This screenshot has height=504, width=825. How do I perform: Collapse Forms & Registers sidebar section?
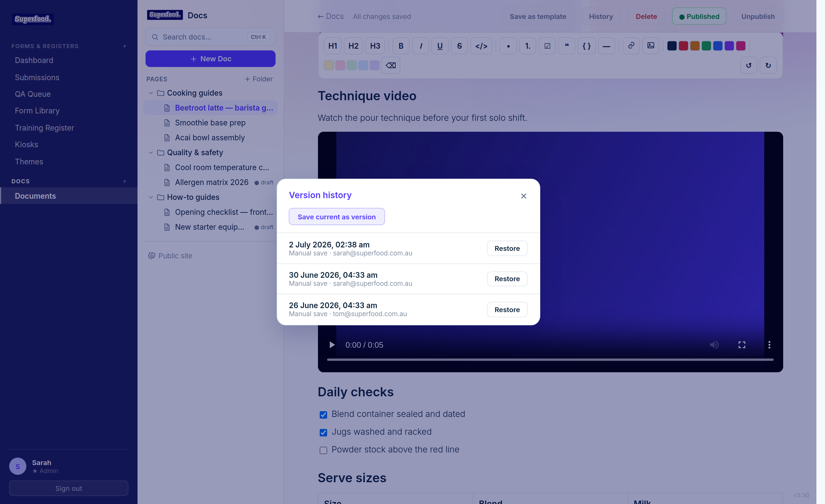pyautogui.click(x=125, y=46)
